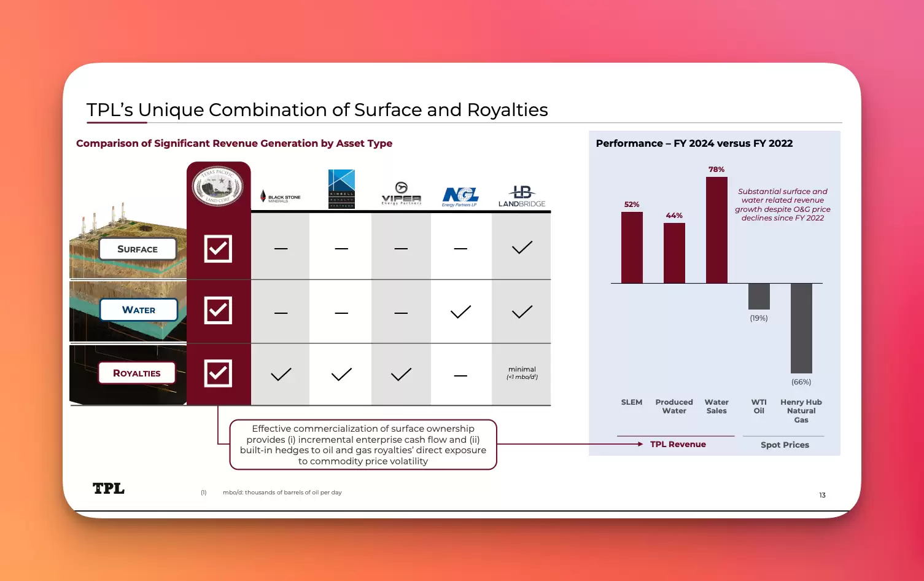Click the TPL checkbox in the Surface row

pos(218,249)
